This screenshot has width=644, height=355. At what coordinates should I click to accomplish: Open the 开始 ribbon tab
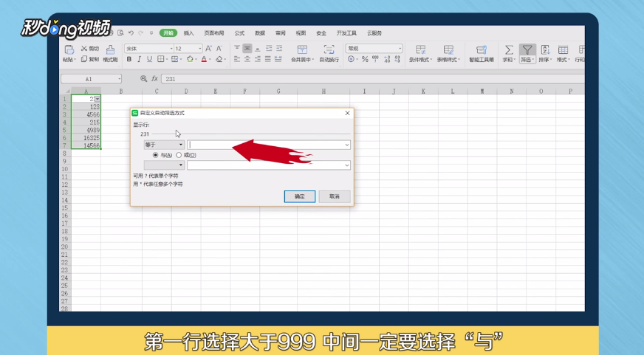pos(168,32)
